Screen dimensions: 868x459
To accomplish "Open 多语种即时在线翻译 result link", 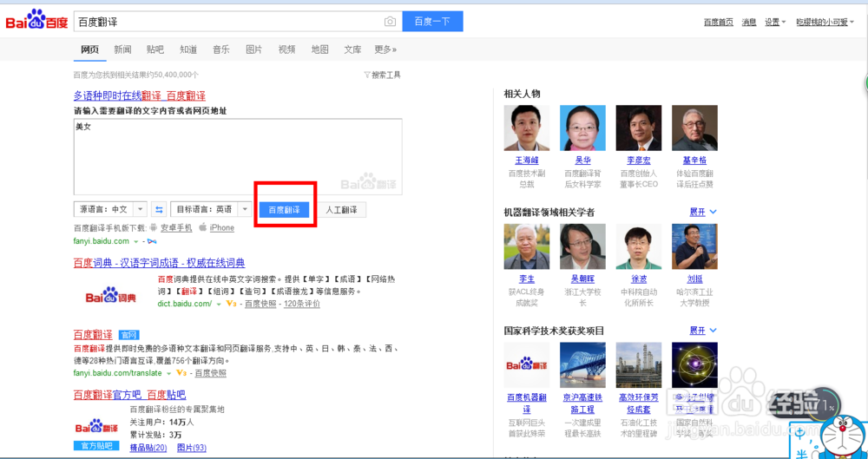I will tap(140, 95).
